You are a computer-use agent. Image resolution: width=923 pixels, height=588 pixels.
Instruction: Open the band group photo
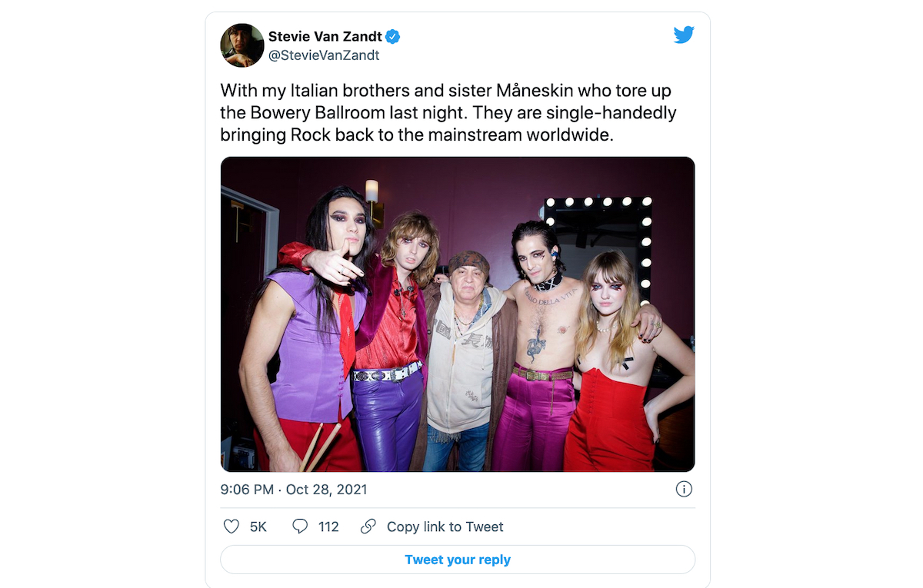(x=458, y=314)
